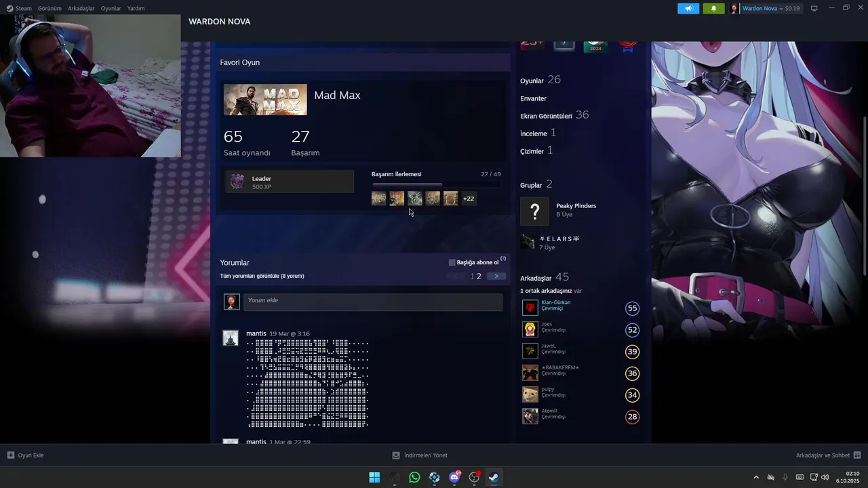Image resolution: width=868 pixels, height=488 pixels.
Task: Open the Arkadaşlar menu
Action: pyautogui.click(x=81, y=8)
